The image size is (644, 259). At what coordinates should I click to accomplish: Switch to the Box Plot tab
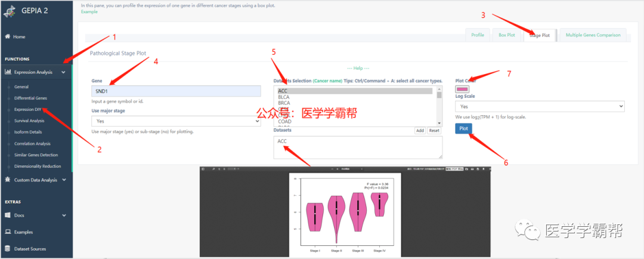[507, 35]
